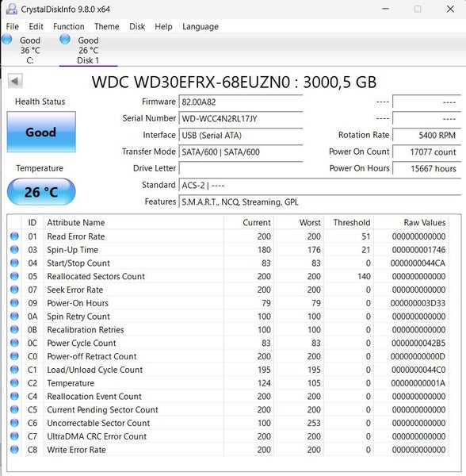This screenshot has height=476, width=466.
Task: Go to previous disk with left arrow
Action: [15, 81]
